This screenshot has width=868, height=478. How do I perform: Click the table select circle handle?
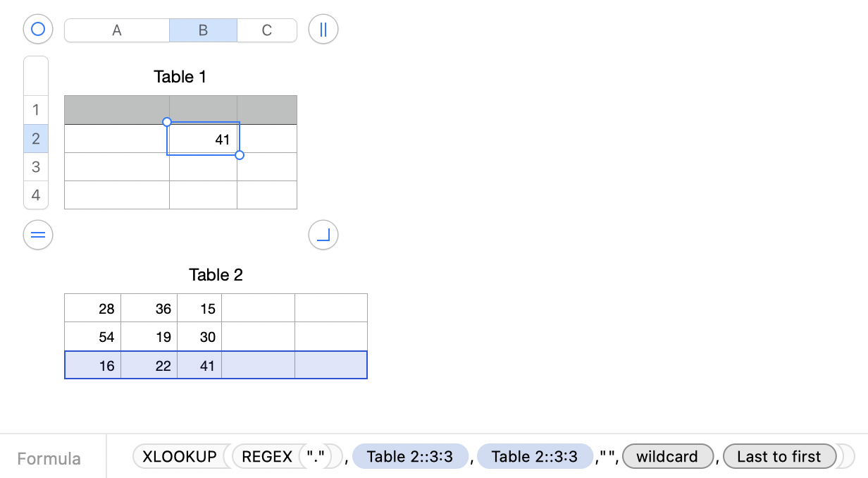(x=38, y=30)
